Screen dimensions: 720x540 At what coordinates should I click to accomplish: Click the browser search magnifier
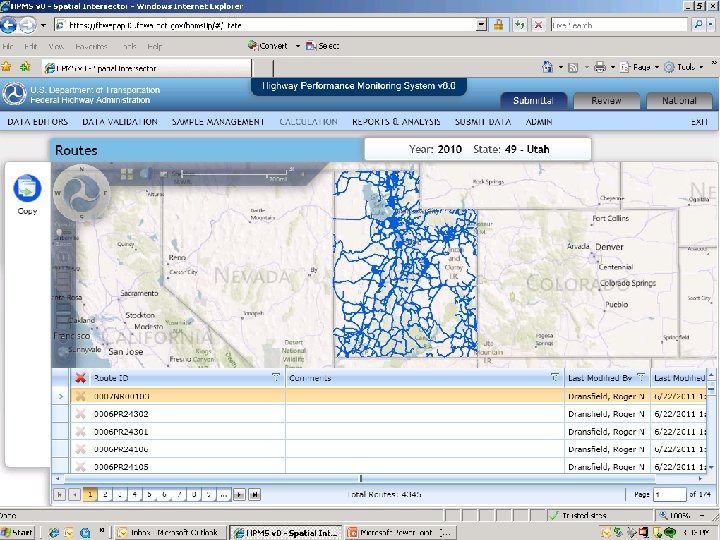point(698,25)
